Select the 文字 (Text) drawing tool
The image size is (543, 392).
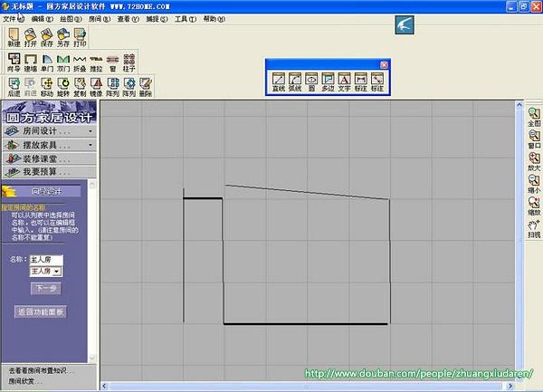[343, 81]
